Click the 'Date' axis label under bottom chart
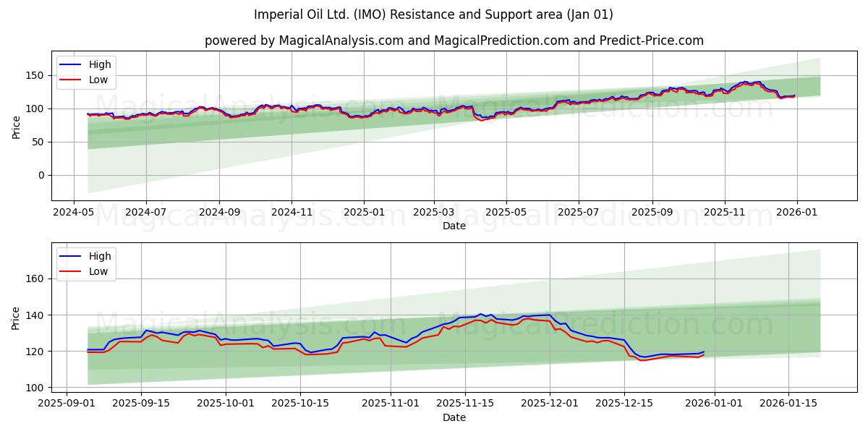The width and height of the screenshot is (868, 434). pyautogui.click(x=454, y=418)
